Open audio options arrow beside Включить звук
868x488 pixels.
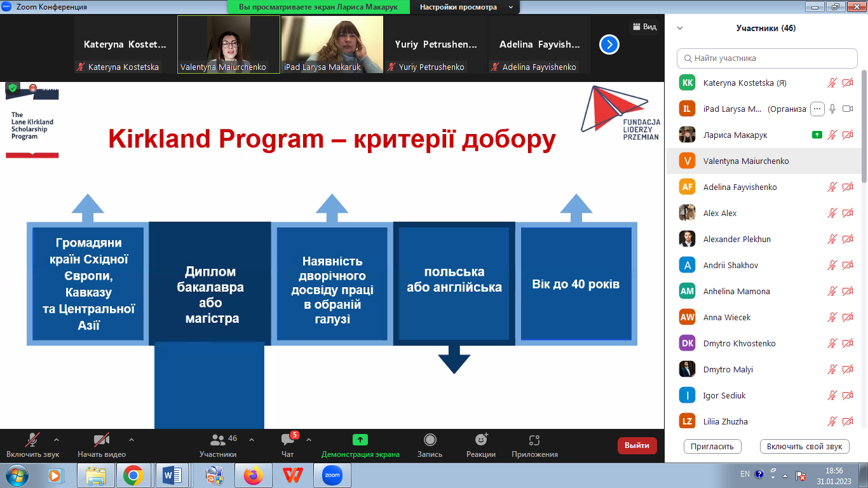point(57,440)
